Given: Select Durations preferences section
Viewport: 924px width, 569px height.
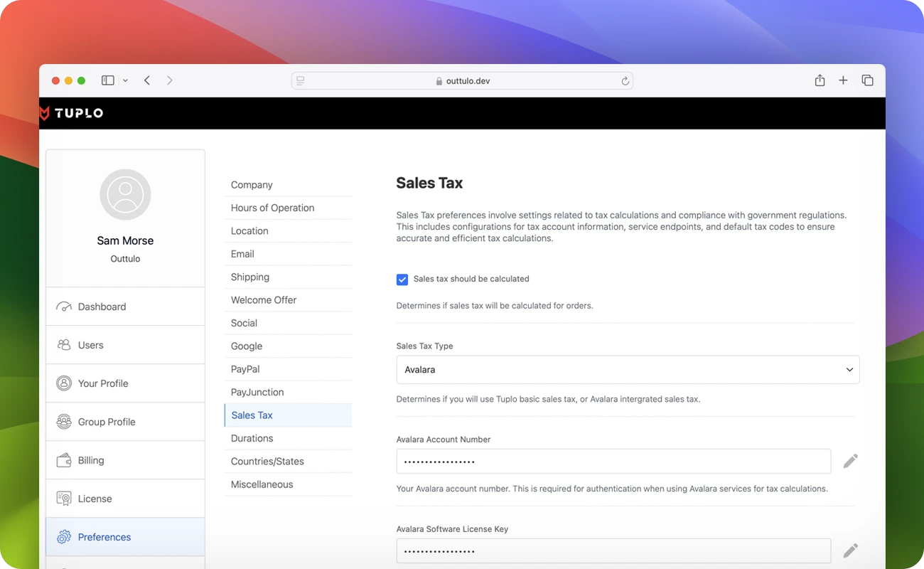Looking at the screenshot, I should (288, 438).
